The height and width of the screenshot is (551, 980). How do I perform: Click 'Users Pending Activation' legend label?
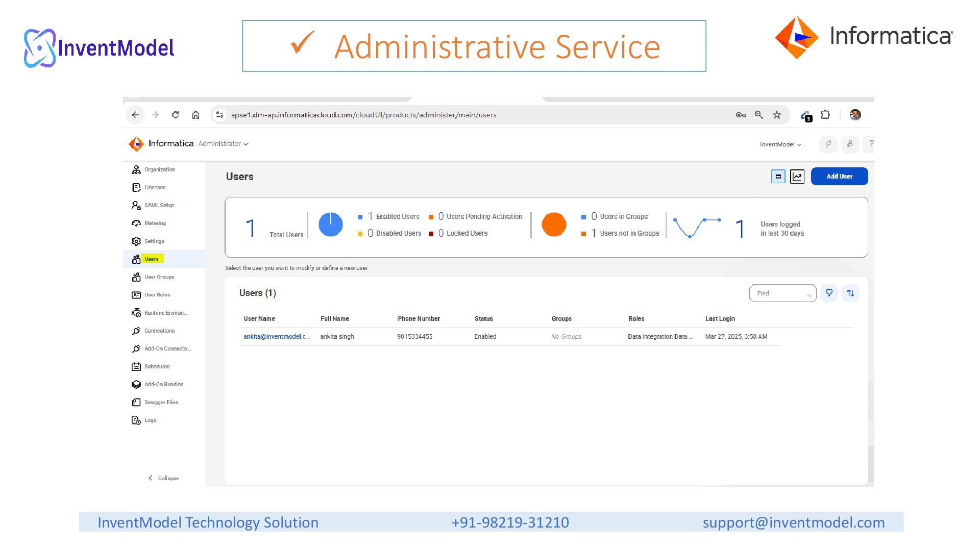(x=484, y=217)
